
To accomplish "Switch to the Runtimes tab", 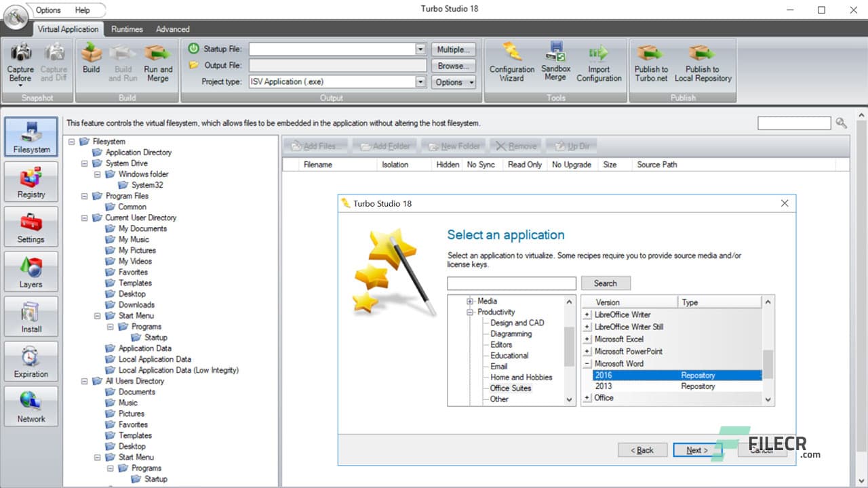I will point(127,29).
